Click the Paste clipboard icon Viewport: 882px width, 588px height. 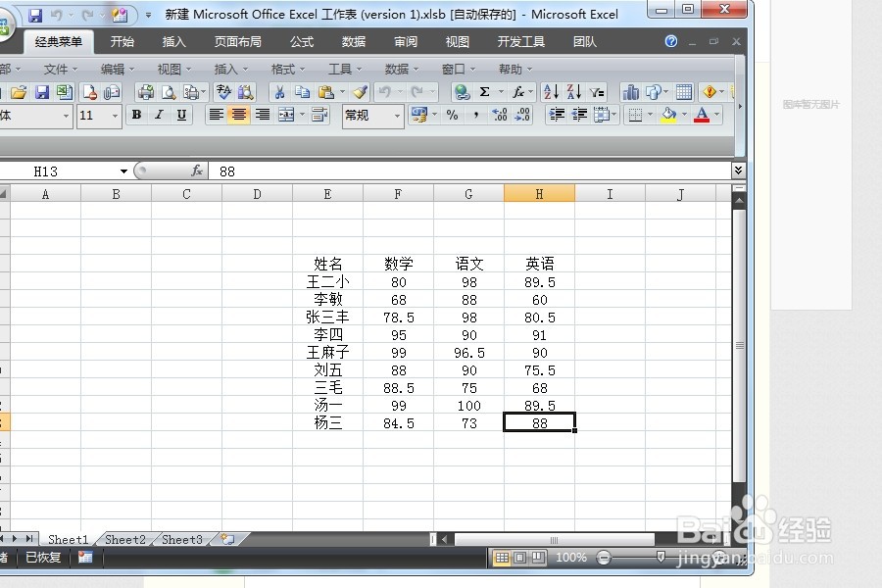coord(325,92)
